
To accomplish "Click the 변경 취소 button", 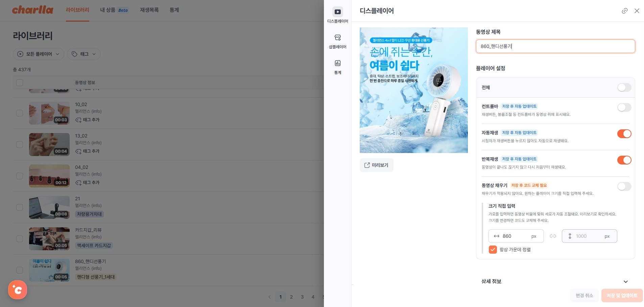I will (x=584, y=296).
